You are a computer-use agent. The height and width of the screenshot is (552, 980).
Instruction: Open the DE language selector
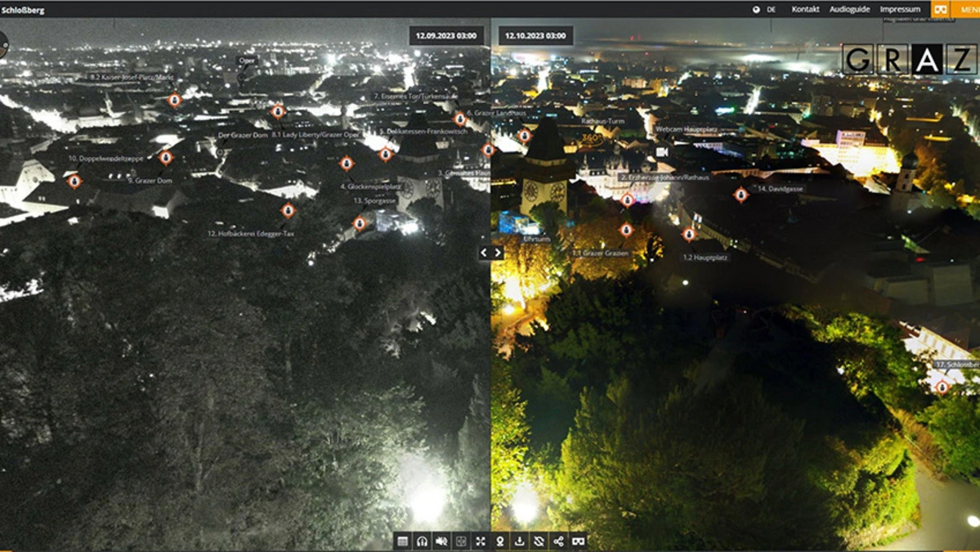click(766, 10)
